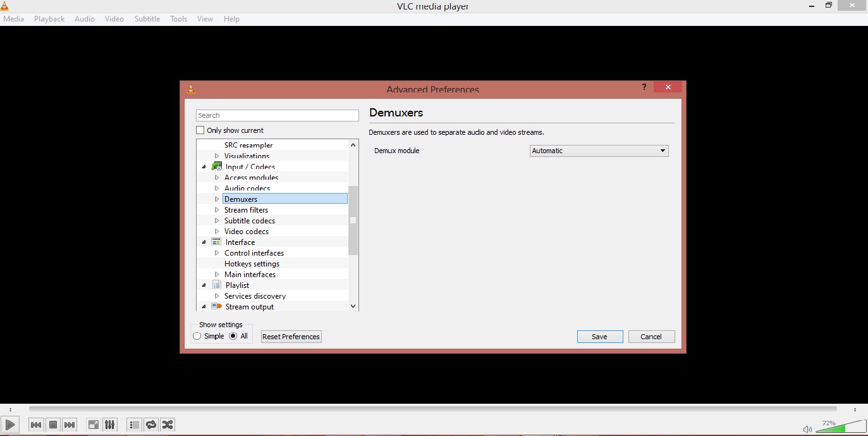Click the tree scrollbar down arrow
Viewport: 868px width, 436px height.
(x=353, y=306)
